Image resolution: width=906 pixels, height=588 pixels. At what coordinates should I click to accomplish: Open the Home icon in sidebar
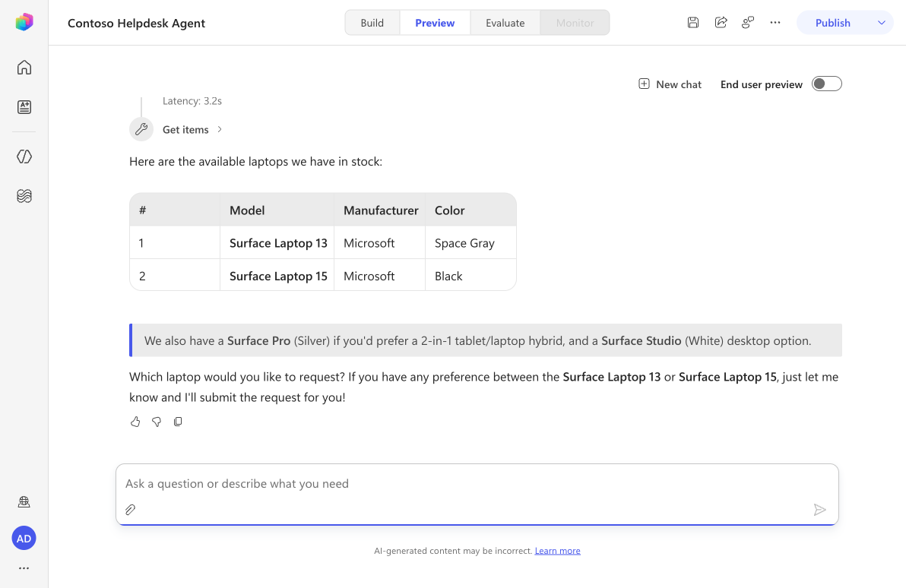point(24,68)
